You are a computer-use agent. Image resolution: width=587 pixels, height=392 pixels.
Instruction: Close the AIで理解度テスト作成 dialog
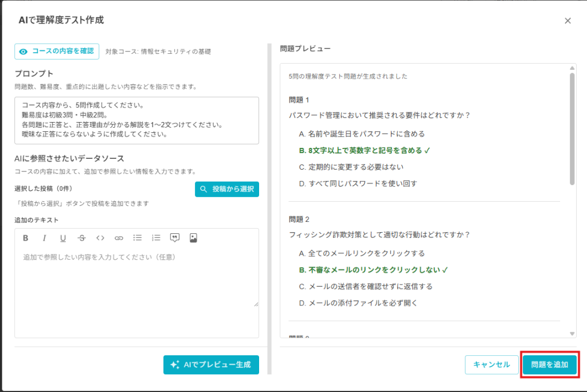[568, 21]
